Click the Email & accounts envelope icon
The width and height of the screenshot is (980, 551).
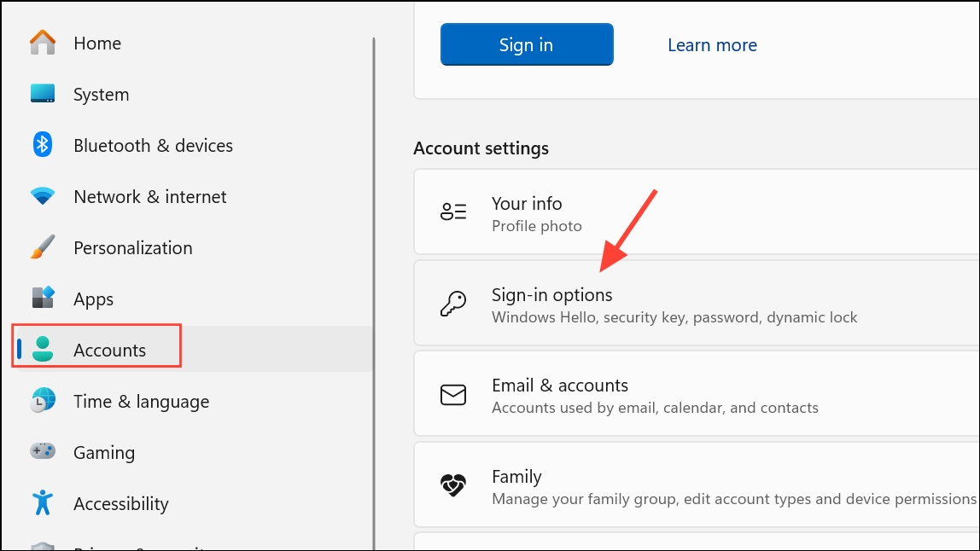coord(453,395)
